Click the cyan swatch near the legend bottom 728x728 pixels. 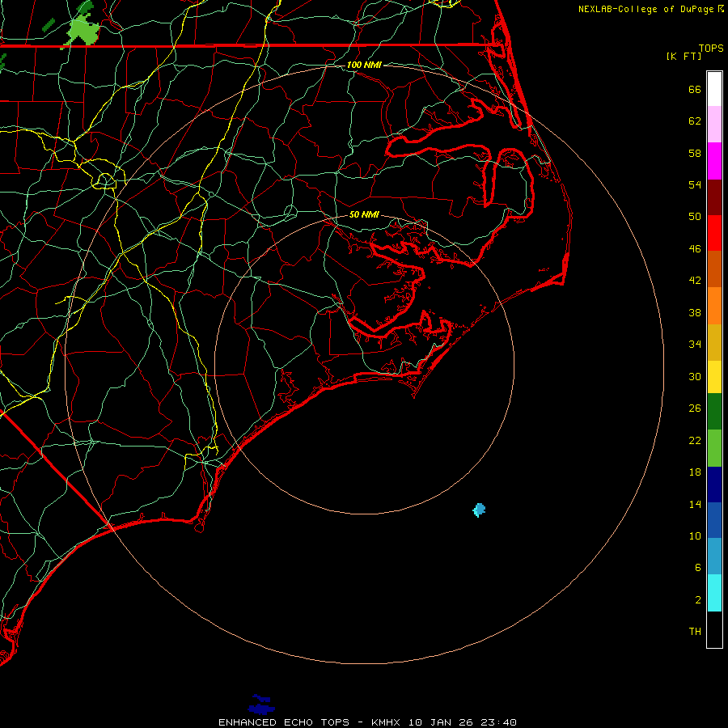click(x=714, y=592)
